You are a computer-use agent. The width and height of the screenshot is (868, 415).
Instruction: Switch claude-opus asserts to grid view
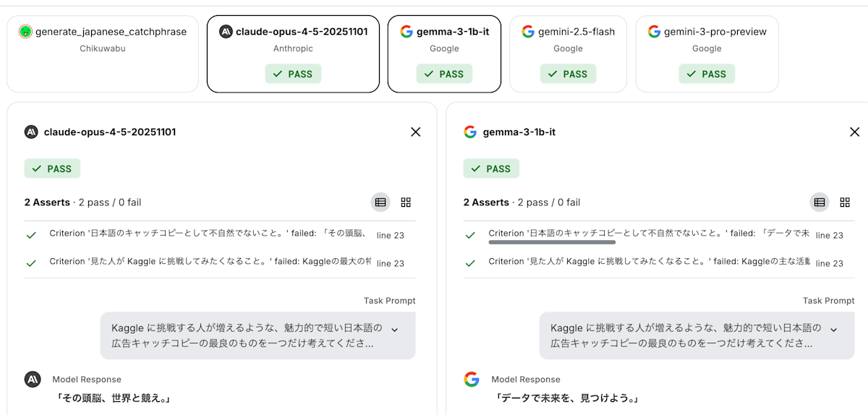click(x=406, y=202)
